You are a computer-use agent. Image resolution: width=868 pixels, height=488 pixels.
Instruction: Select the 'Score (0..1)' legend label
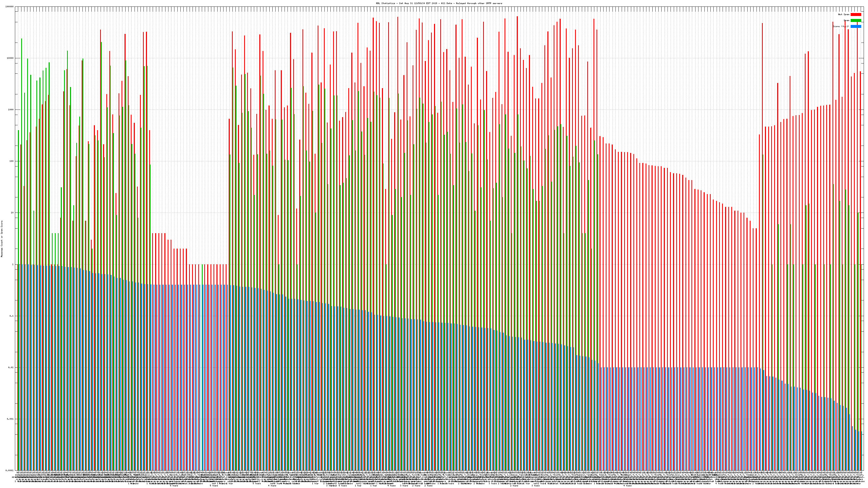point(841,26)
